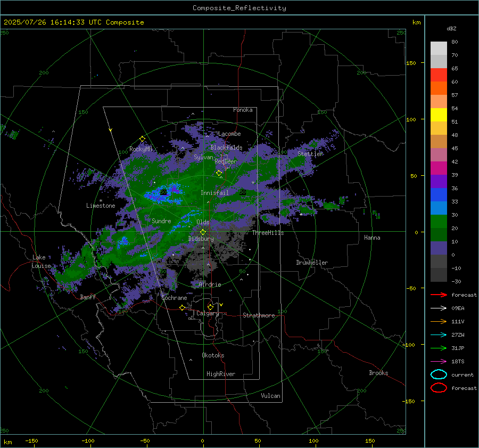The height and width of the screenshot is (448, 479).
Task: Click the Cochrane town label
Action: tap(174, 298)
